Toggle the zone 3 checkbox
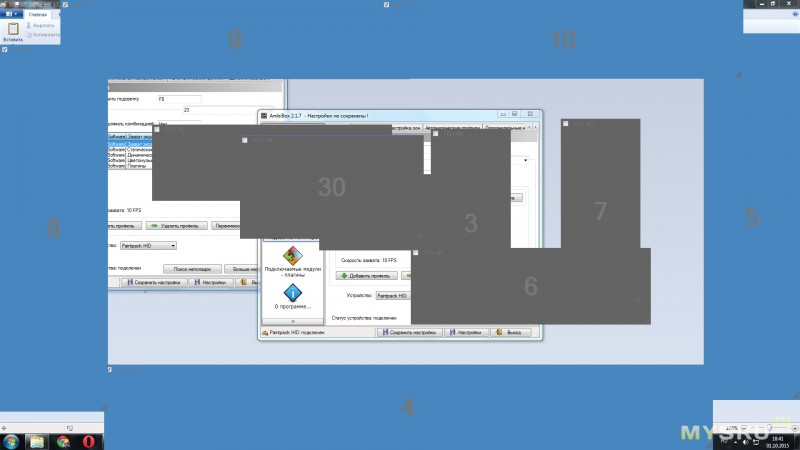This screenshot has width=800, height=450. point(436,134)
